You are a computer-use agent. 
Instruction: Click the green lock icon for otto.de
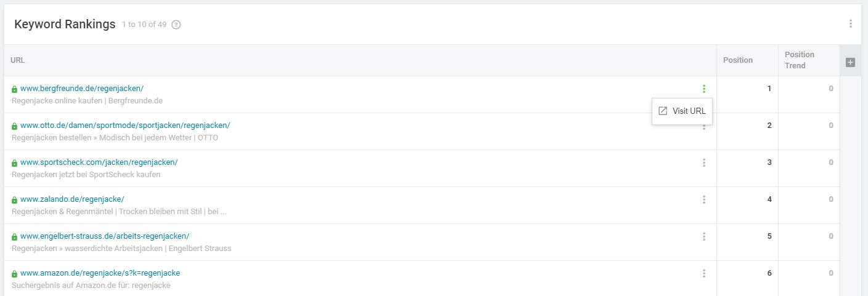tap(15, 126)
